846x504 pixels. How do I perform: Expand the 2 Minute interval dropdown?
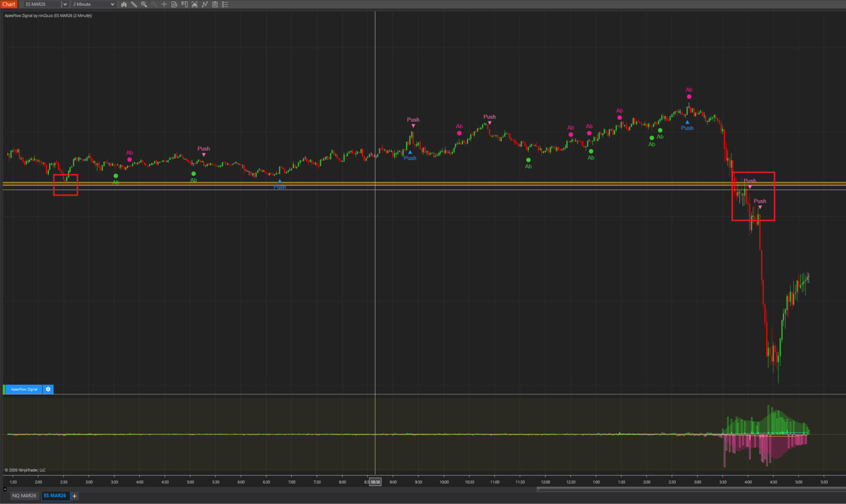point(112,4)
